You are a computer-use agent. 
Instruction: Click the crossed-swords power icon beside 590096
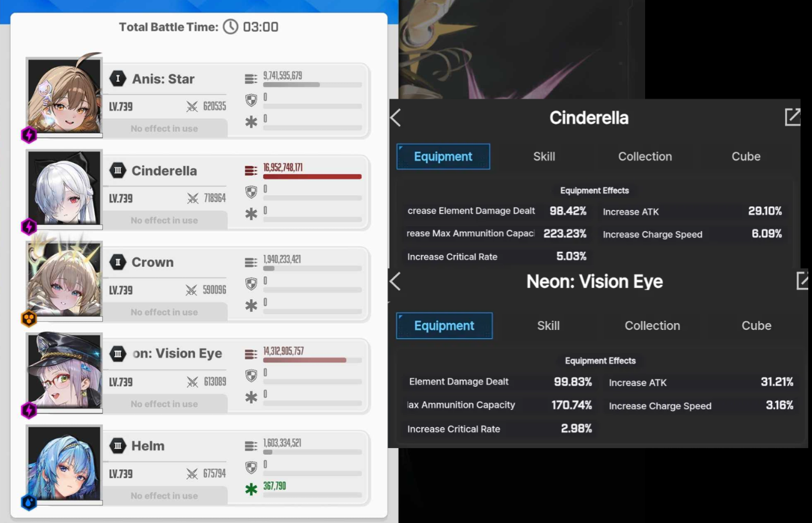coord(192,291)
